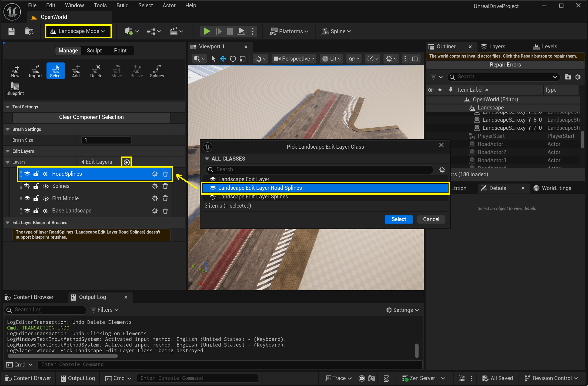Activate the Add component tool

pos(76,71)
